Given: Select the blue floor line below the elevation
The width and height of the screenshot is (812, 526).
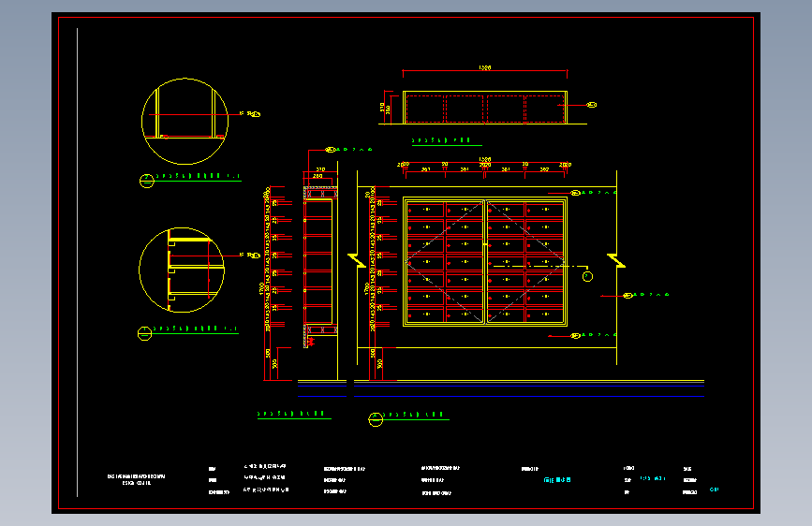Looking at the screenshot, I should point(529,397).
